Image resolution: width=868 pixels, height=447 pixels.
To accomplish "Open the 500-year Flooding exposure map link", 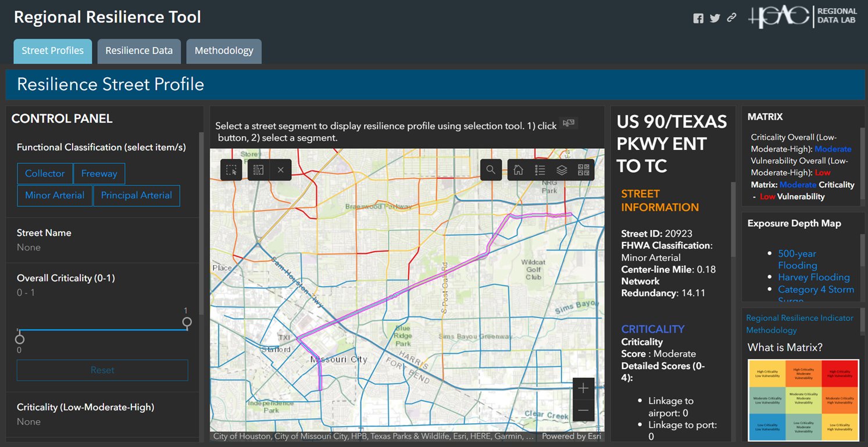I will [x=797, y=259].
